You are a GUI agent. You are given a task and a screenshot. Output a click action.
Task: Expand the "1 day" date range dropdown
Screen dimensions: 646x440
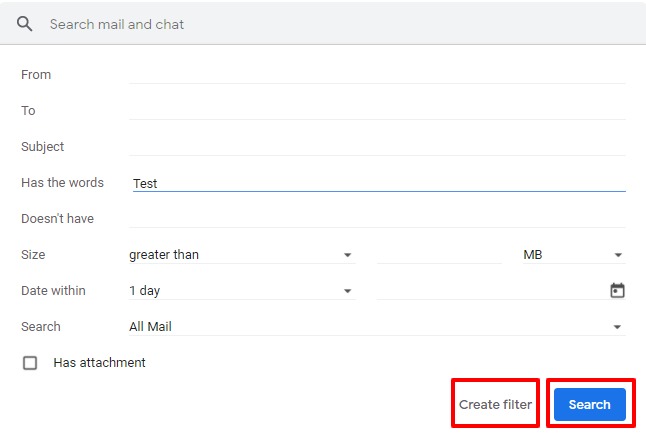pyautogui.click(x=241, y=291)
